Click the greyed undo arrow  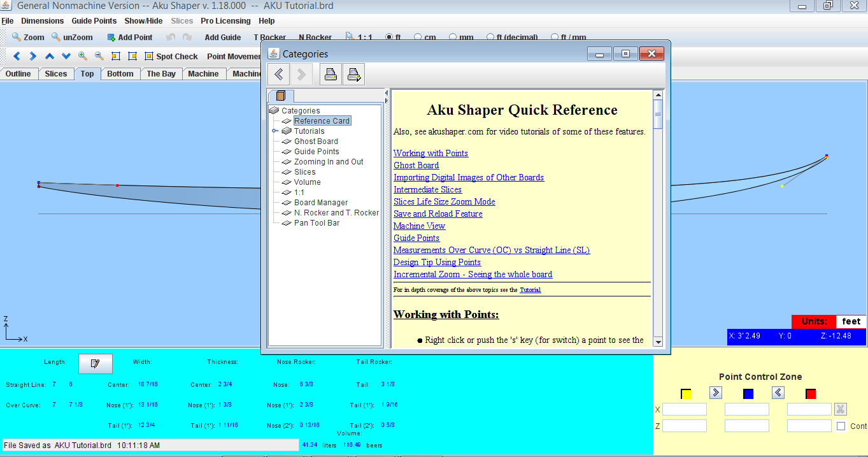point(171,38)
